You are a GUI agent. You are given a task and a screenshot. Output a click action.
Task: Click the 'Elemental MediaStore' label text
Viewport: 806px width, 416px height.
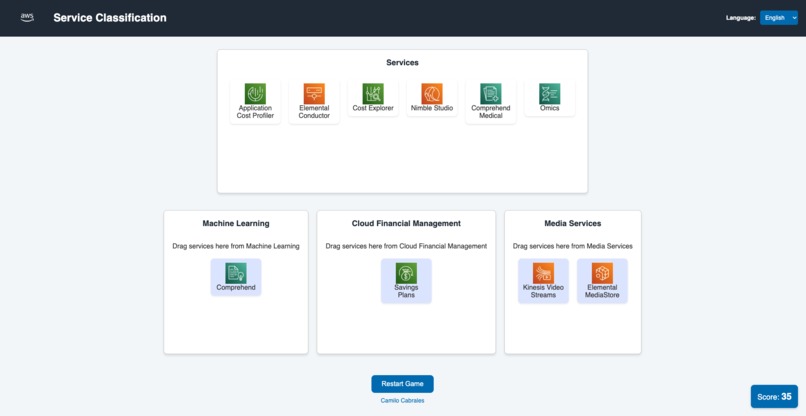pyautogui.click(x=602, y=292)
